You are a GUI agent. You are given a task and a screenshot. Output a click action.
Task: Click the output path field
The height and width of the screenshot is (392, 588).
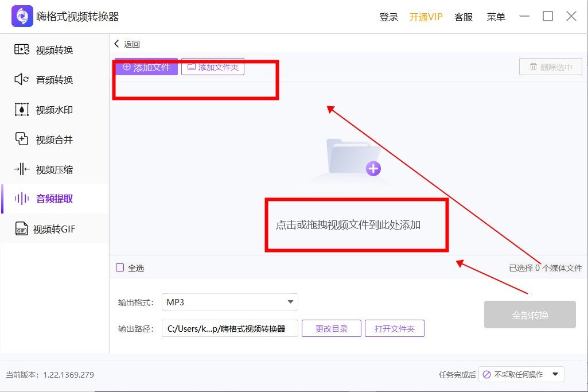pos(229,328)
